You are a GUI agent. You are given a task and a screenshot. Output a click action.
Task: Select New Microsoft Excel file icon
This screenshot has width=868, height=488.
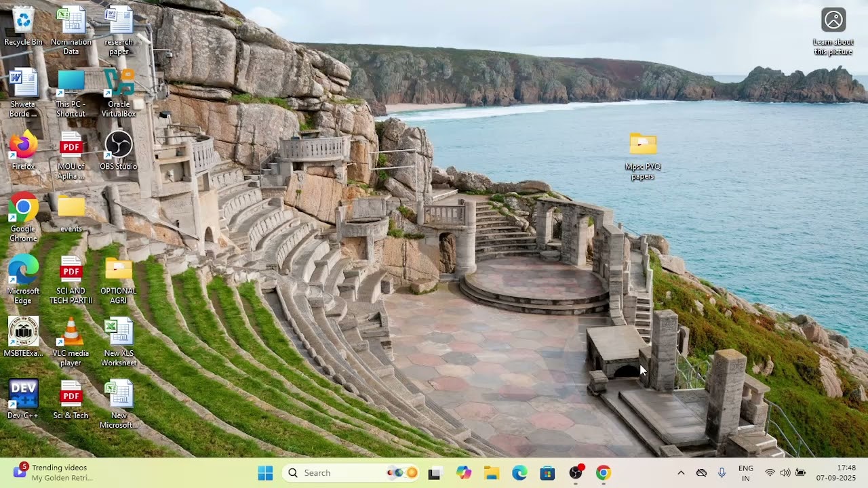(x=119, y=405)
